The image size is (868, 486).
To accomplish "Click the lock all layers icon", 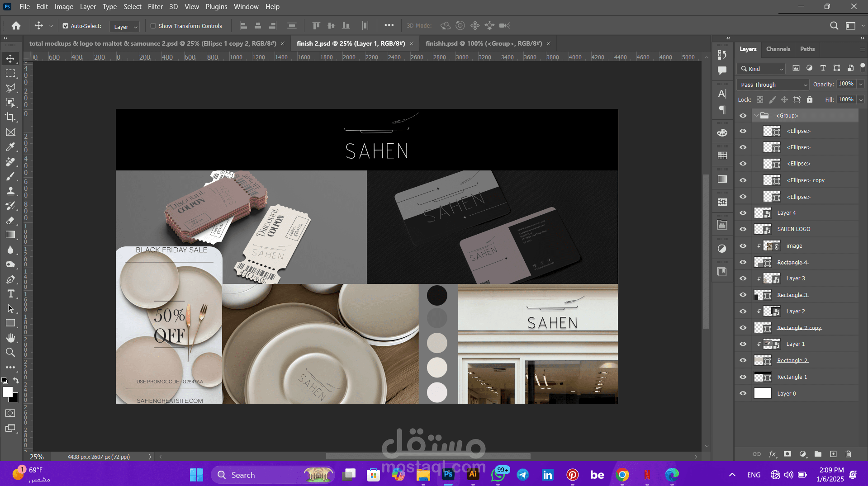I will pos(810,99).
